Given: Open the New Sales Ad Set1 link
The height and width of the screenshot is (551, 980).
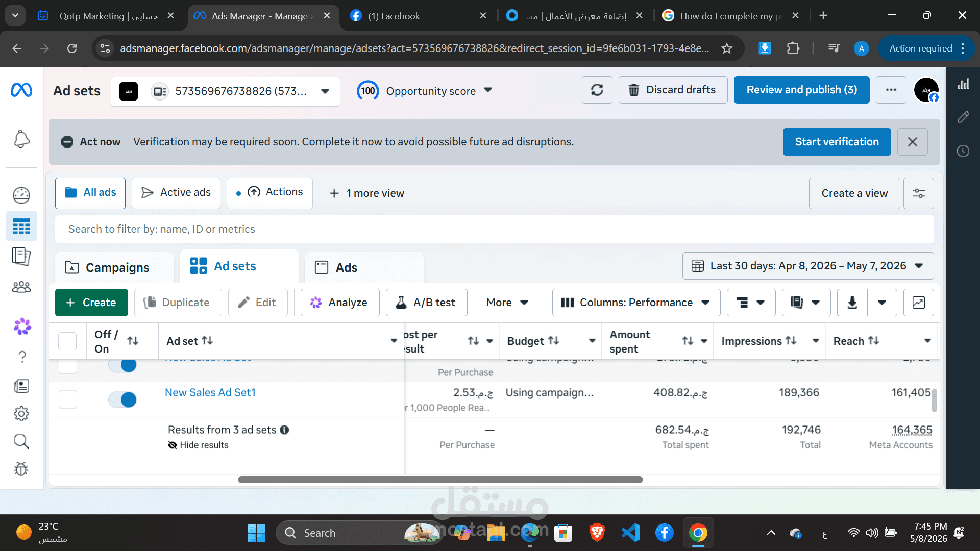Looking at the screenshot, I should click(210, 393).
